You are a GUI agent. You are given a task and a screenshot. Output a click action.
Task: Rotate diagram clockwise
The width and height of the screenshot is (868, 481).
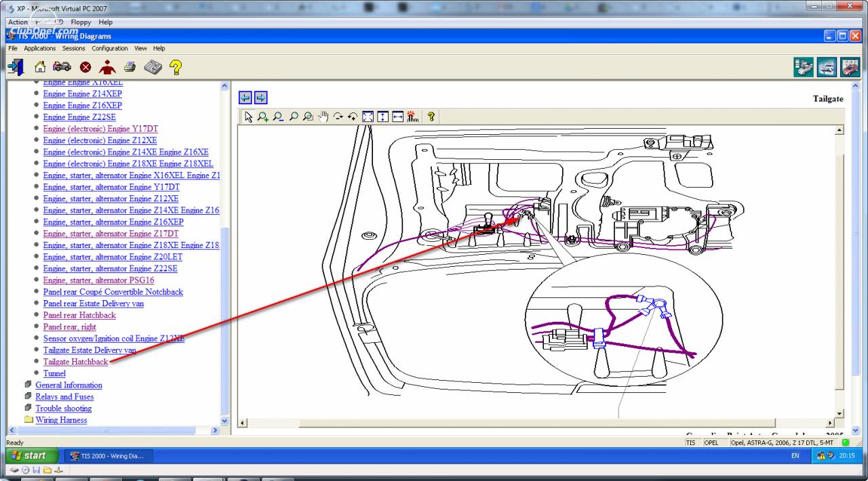pyautogui.click(x=338, y=117)
